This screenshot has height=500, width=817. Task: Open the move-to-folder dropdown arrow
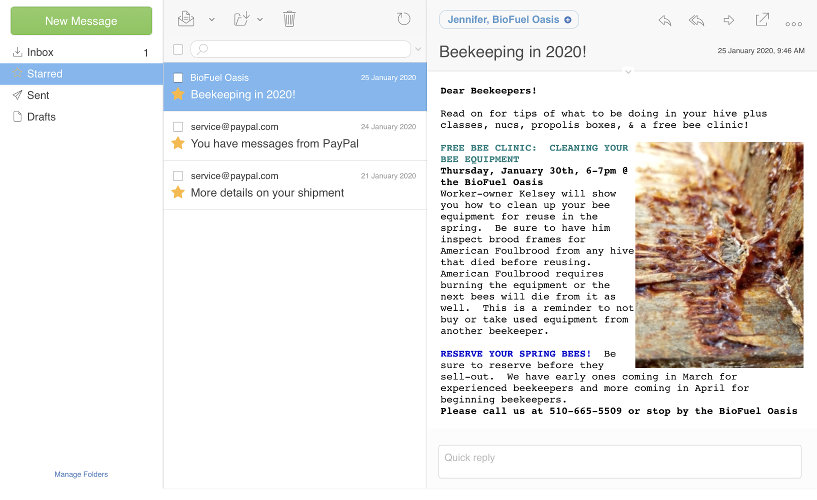pyautogui.click(x=260, y=20)
